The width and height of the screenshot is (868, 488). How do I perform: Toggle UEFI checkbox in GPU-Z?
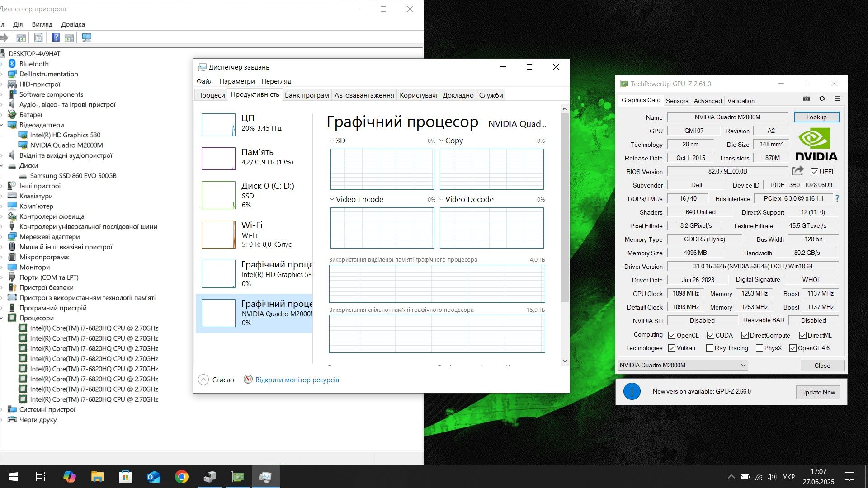815,172
